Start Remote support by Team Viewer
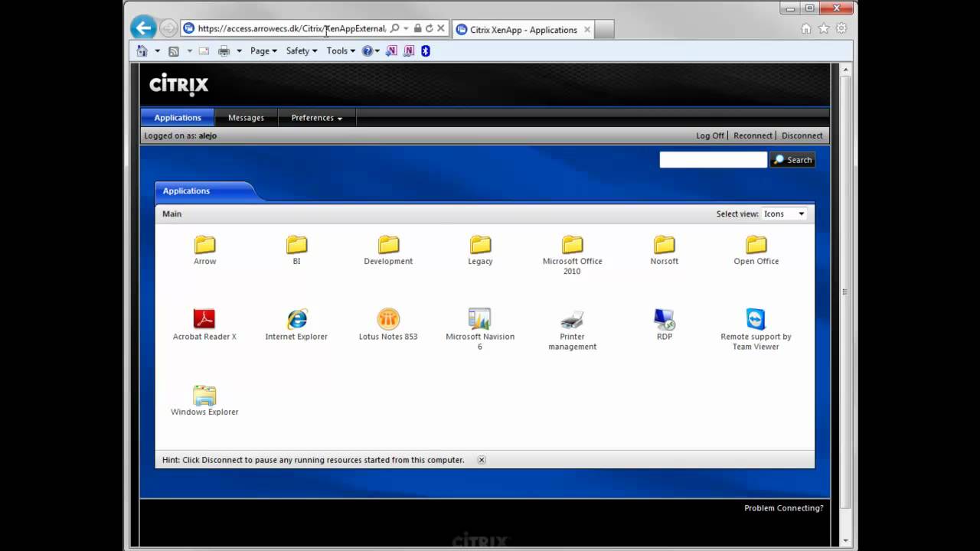Screen dimensions: 980x551 point(756,329)
